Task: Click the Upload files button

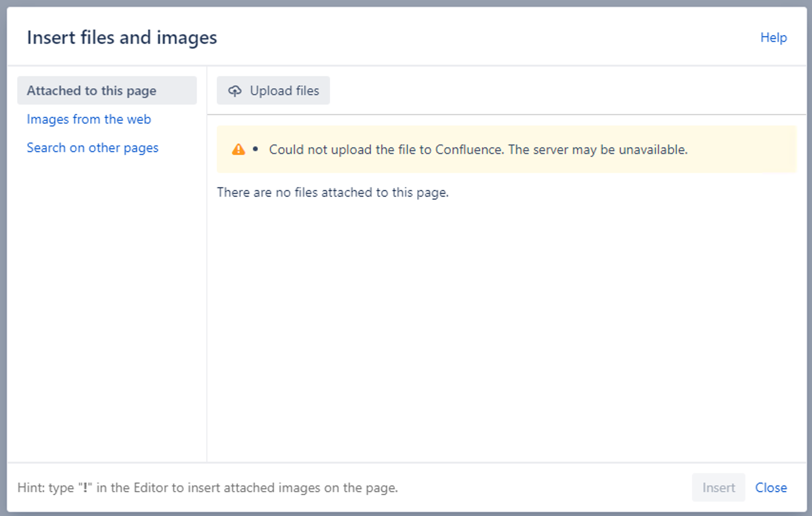Action: 273,90
